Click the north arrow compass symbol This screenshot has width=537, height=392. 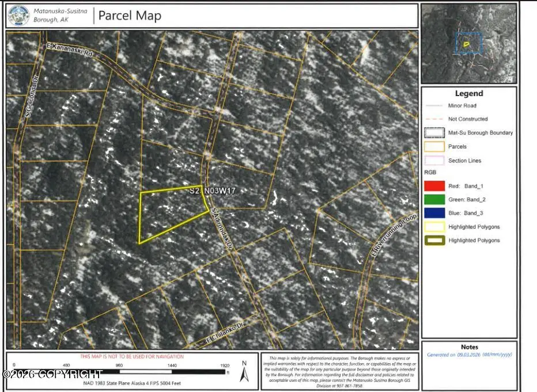(244, 372)
